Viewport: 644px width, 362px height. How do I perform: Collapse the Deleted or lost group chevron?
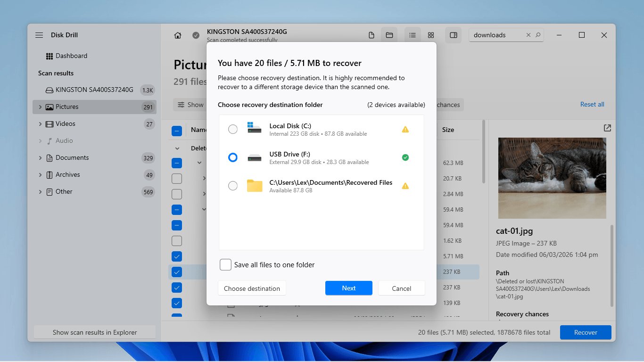177,148
